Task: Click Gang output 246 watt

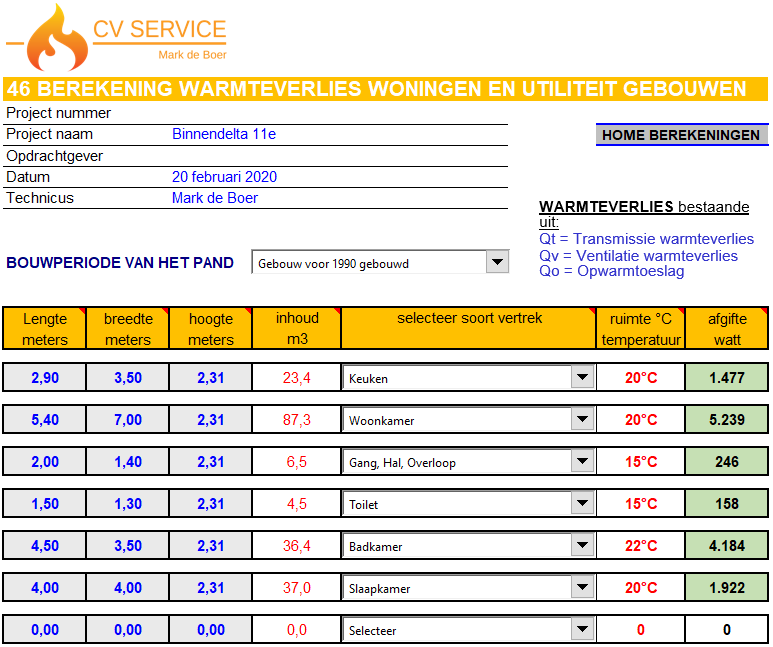Action: (x=727, y=462)
